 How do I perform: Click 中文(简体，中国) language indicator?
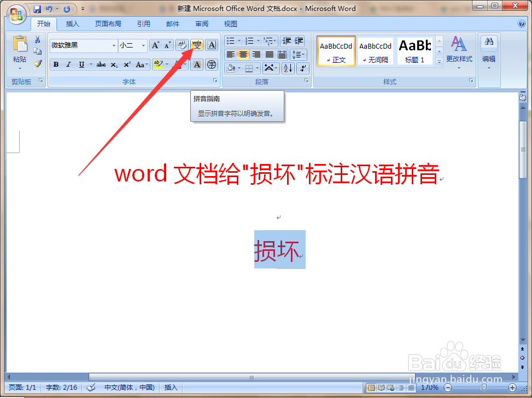tap(129, 388)
